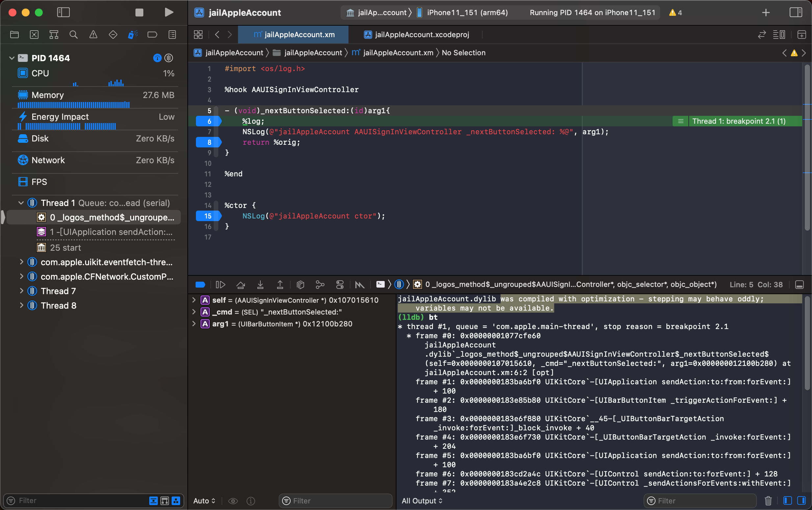The height and width of the screenshot is (510, 812).
Task: Expand the self variable
Action: [x=194, y=300]
